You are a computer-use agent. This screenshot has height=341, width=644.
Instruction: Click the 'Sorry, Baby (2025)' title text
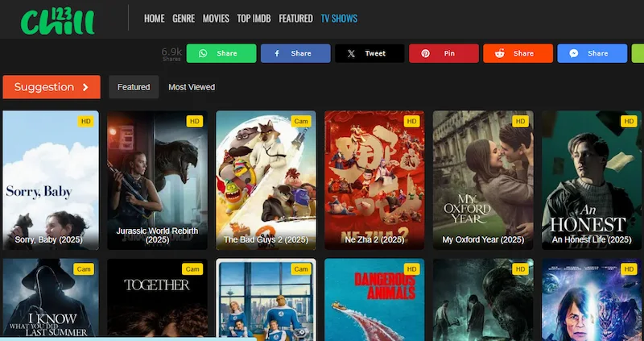coord(49,239)
